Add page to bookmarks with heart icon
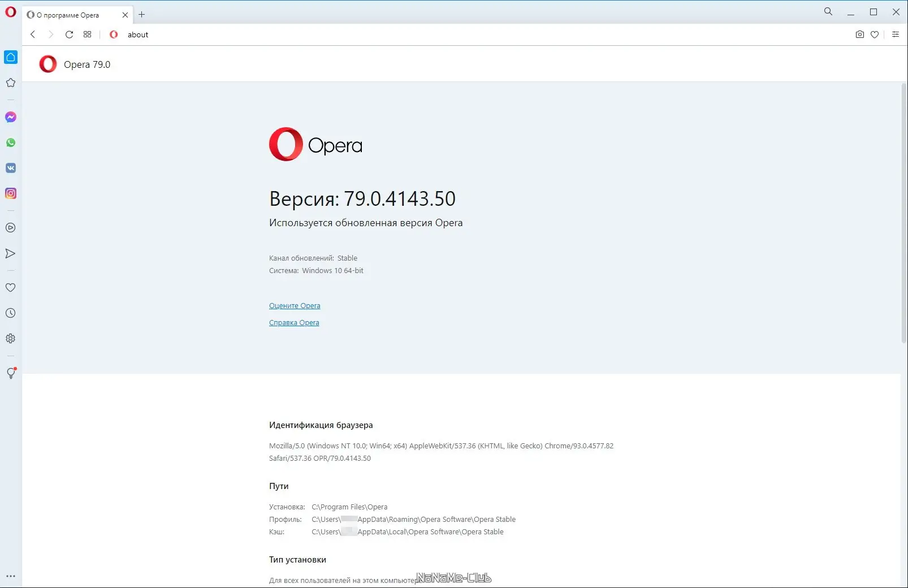This screenshot has height=588, width=908. [x=875, y=34]
